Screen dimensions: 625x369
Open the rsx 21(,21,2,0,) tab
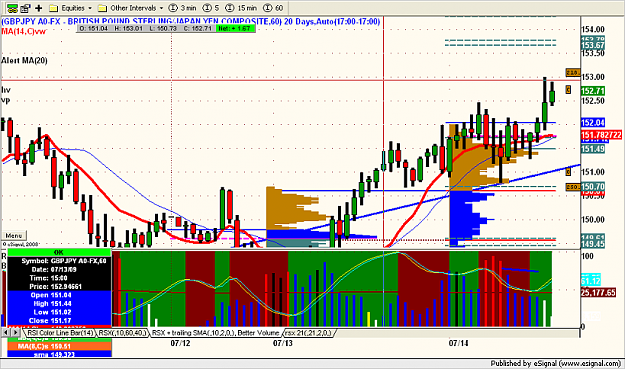(x=308, y=333)
